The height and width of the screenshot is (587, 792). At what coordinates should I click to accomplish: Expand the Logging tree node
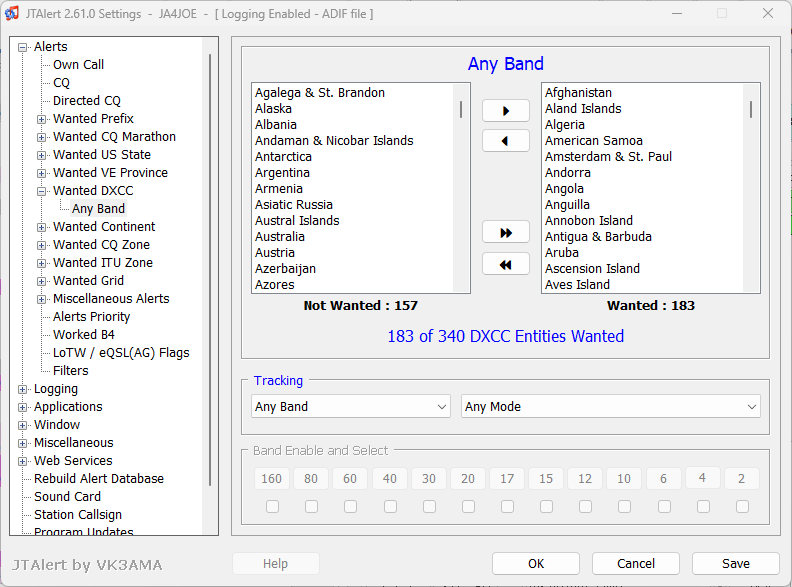pos(22,389)
